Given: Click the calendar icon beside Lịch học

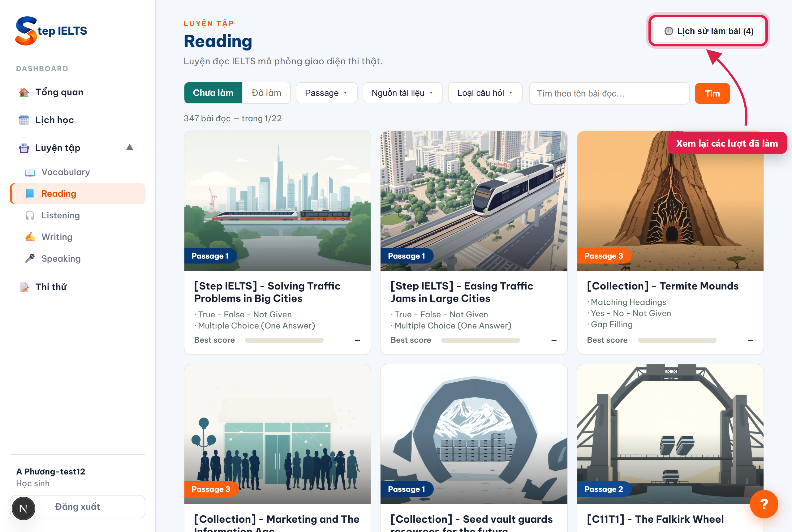Looking at the screenshot, I should coord(24,120).
